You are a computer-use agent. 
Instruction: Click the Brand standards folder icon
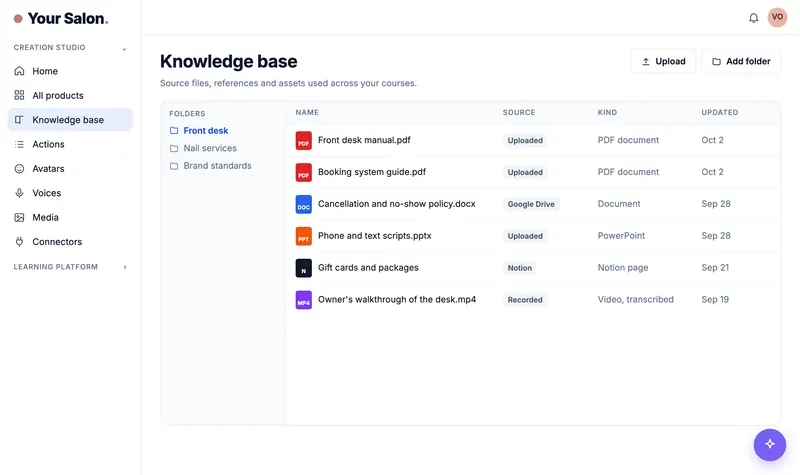[174, 166]
